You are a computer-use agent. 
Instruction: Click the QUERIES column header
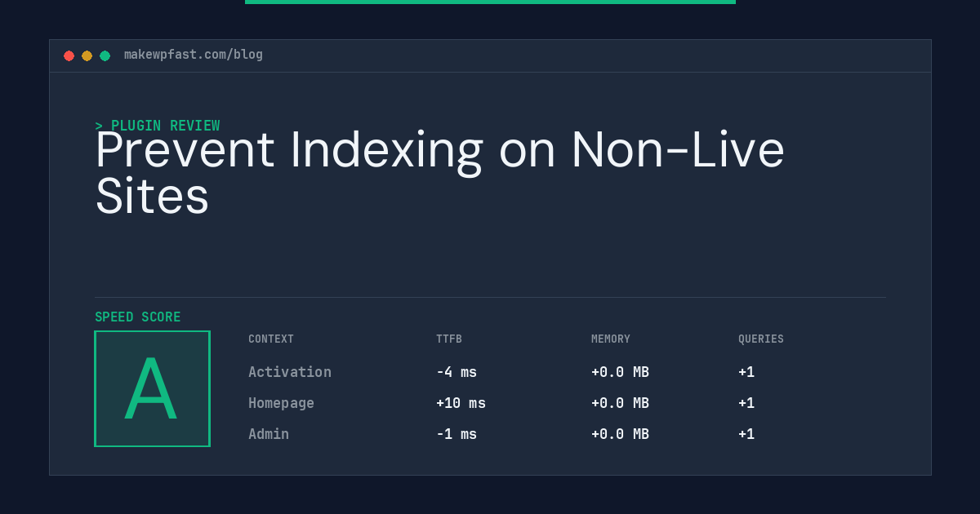point(761,339)
